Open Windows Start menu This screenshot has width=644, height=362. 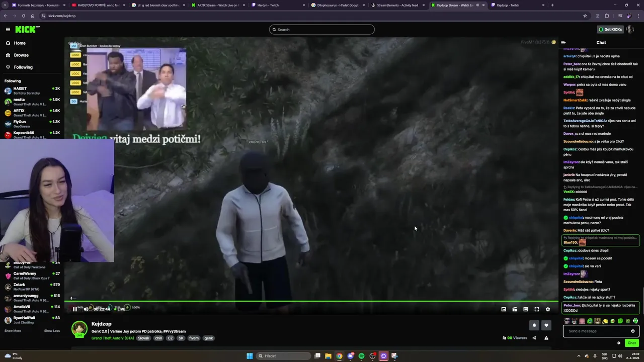250,356
